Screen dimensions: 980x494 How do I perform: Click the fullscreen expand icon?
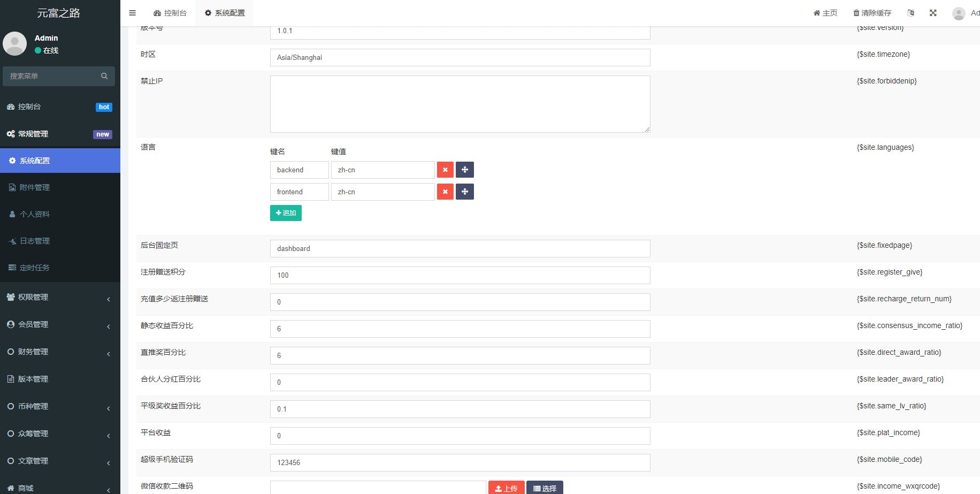[933, 13]
